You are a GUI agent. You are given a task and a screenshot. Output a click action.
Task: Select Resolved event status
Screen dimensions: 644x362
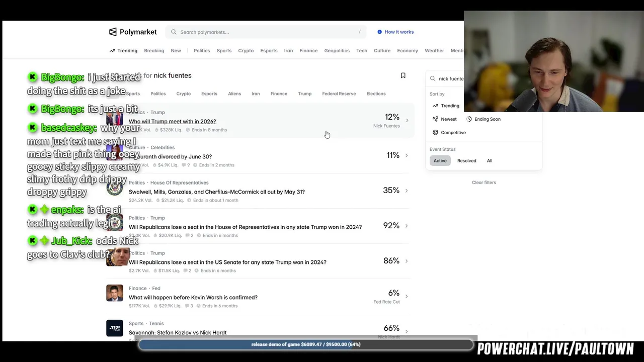click(466, 161)
